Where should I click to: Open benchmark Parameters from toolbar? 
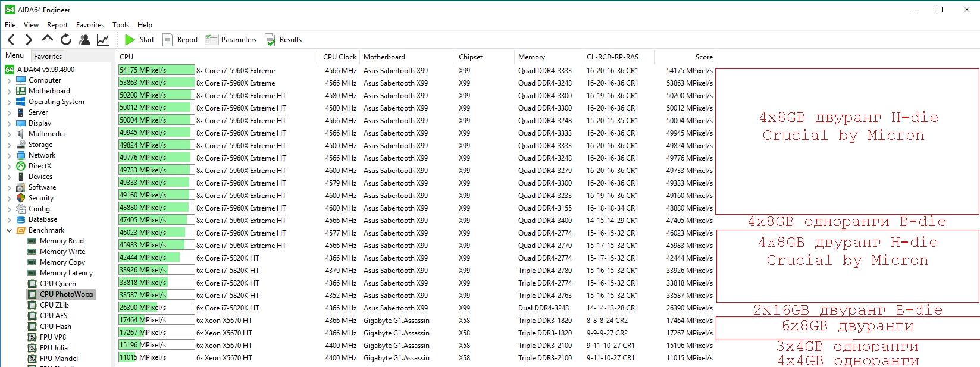231,40
